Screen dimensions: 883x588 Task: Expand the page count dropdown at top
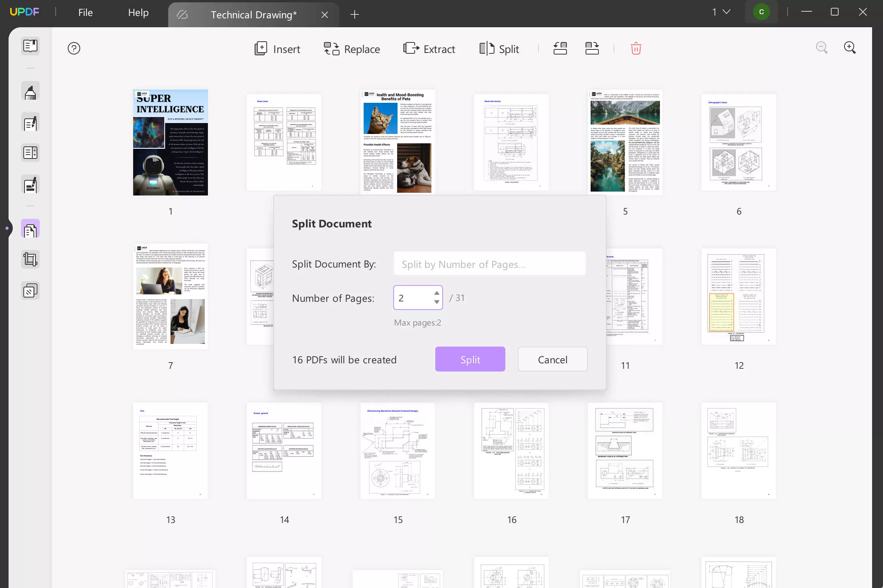[x=719, y=12]
